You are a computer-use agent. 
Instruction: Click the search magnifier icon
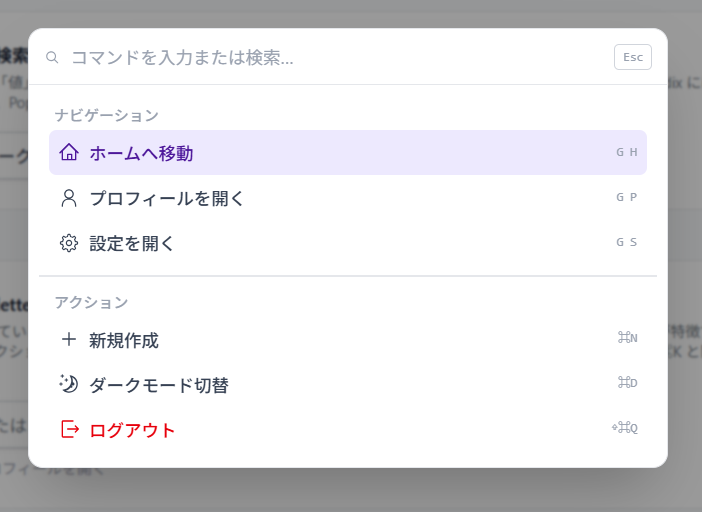click(x=52, y=57)
